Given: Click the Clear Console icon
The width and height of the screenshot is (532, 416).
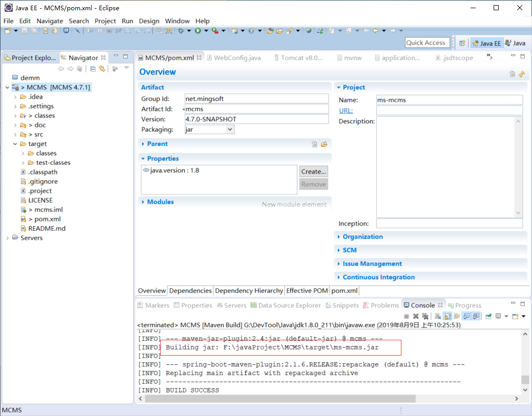Looking at the screenshot, I should click(438, 316).
